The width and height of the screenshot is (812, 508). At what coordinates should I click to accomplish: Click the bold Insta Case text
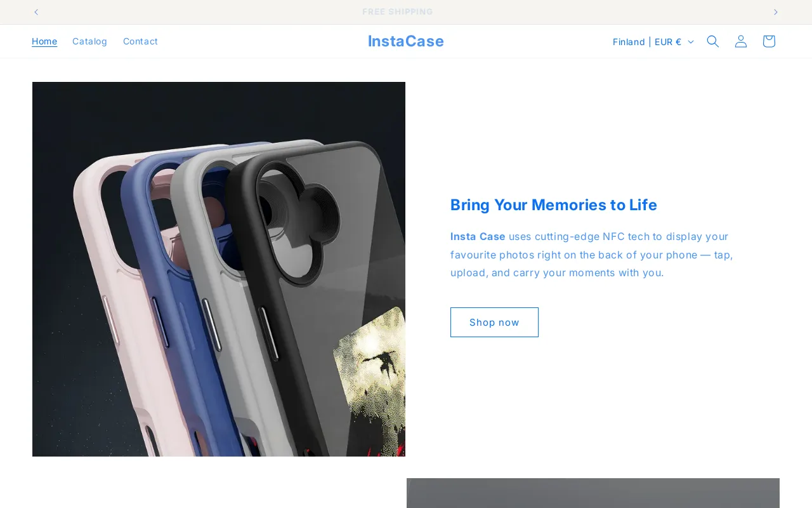point(478,236)
